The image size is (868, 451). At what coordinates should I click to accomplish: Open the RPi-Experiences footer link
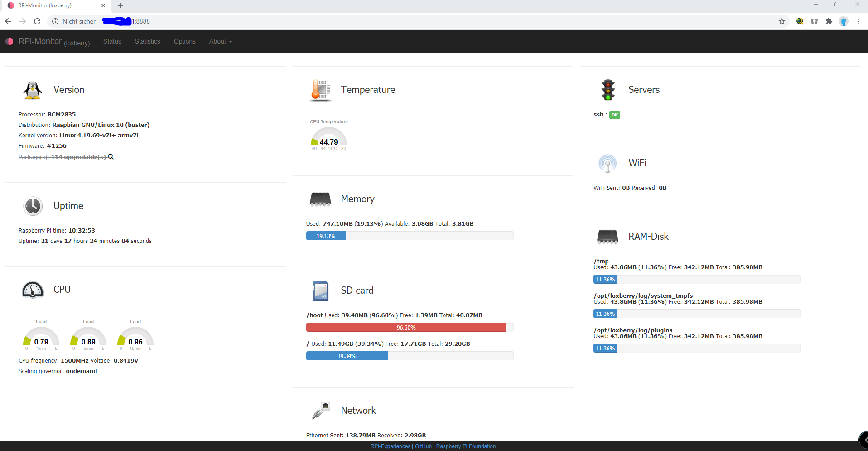pyautogui.click(x=390, y=446)
